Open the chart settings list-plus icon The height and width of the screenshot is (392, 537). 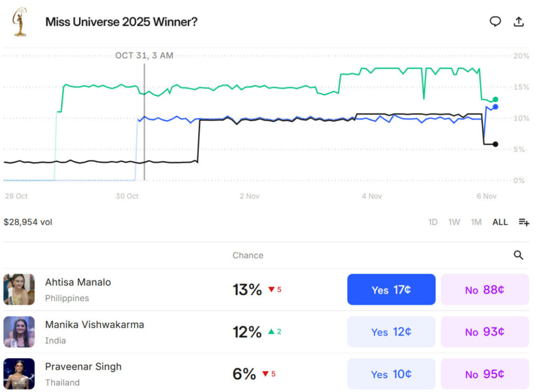(524, 222)
